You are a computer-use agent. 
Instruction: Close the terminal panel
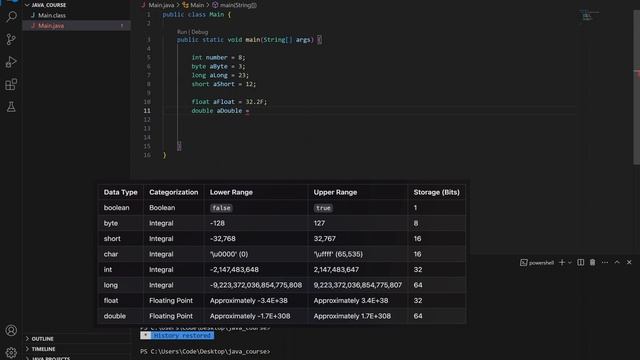629,262
